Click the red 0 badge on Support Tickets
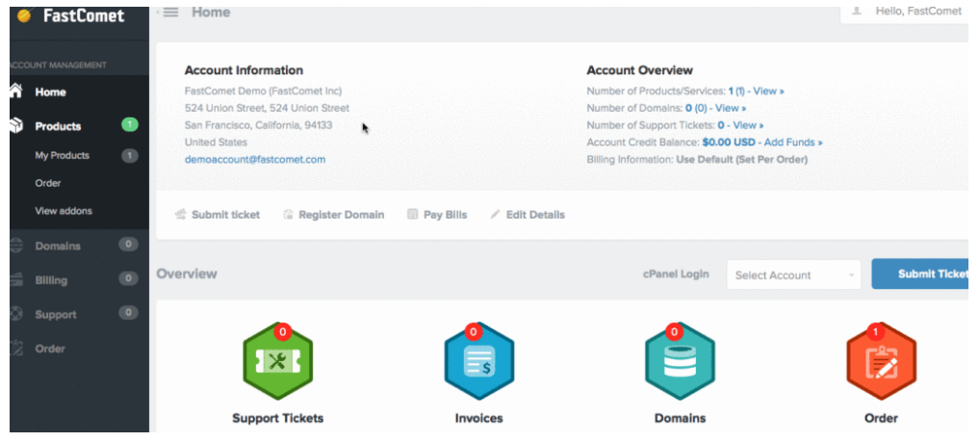Image resolution: width=980 pixels, height=442 pixels. pyautogui.click(x=282, y=332)
